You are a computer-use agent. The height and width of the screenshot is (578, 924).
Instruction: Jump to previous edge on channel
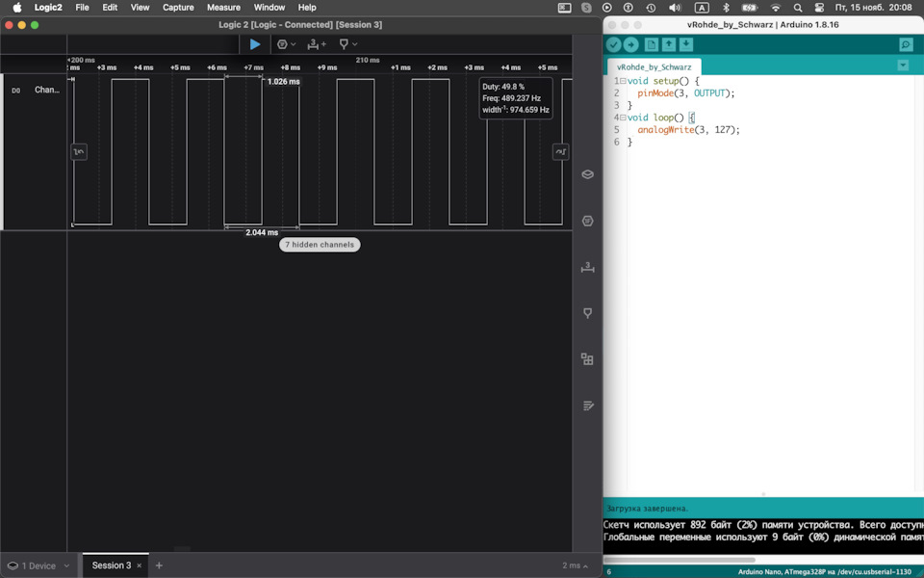[79, 151]
